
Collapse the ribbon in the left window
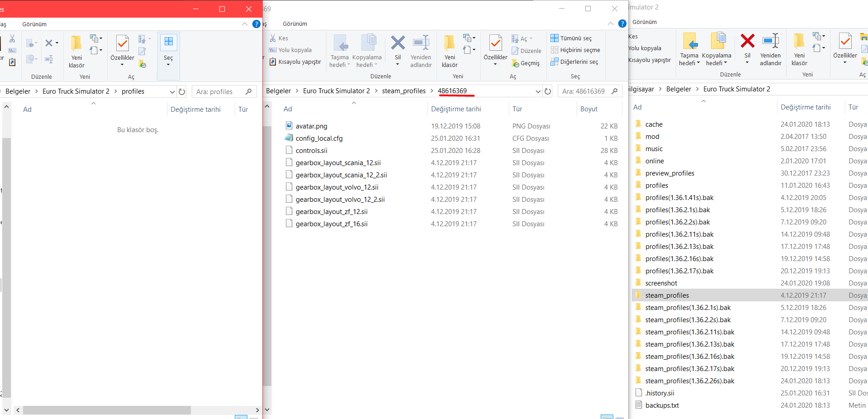tap(244, 24)
